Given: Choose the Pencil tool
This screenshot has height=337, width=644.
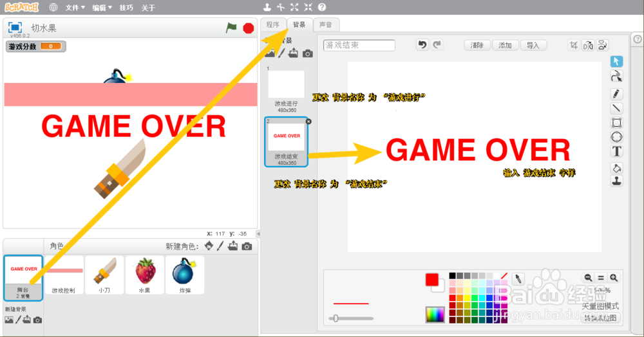Looking at the screenshot, I should [616, 94].
